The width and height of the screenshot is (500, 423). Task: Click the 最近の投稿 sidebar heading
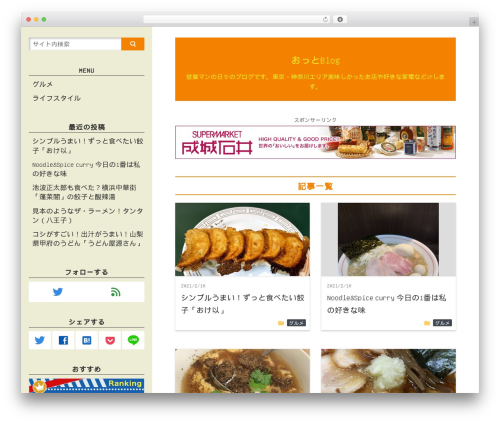point(87,127)
